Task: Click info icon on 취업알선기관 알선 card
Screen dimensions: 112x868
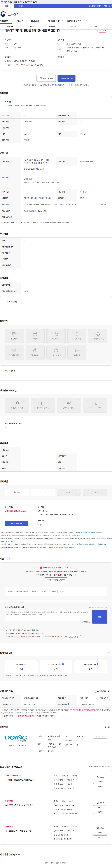Action: click(63, 664)
